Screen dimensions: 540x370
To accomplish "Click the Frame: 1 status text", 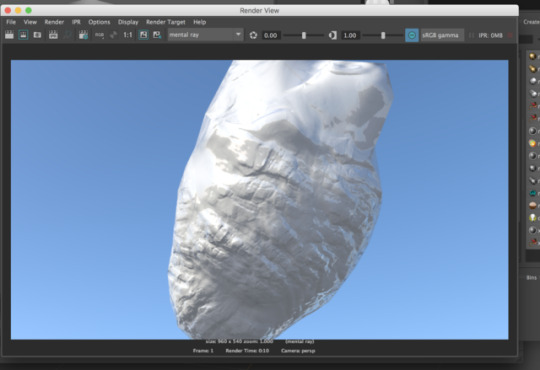I will tap(203, 351).
